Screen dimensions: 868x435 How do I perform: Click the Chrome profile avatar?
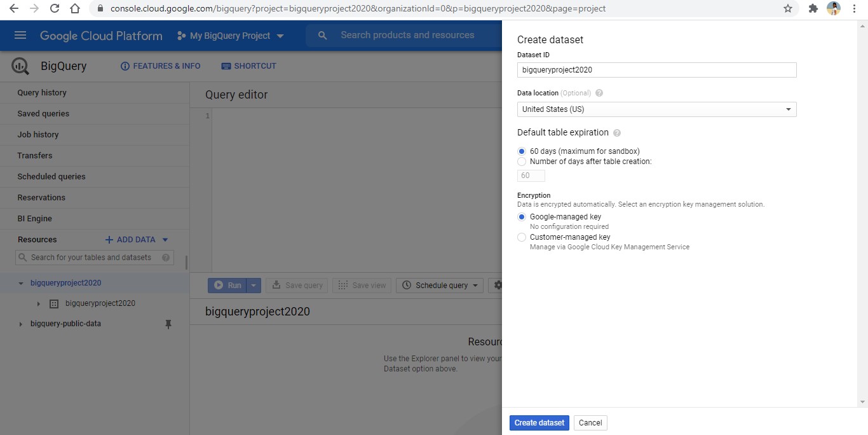point(834,8)
